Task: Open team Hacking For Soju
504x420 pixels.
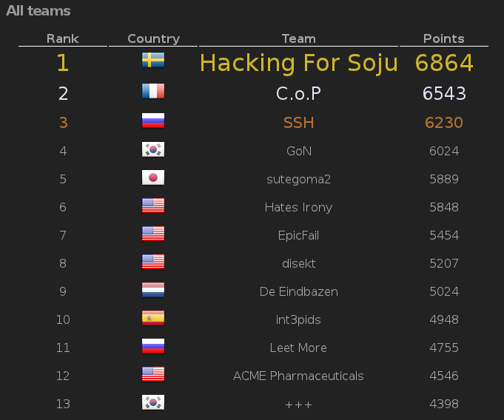Action: click(x=298, y=63)
